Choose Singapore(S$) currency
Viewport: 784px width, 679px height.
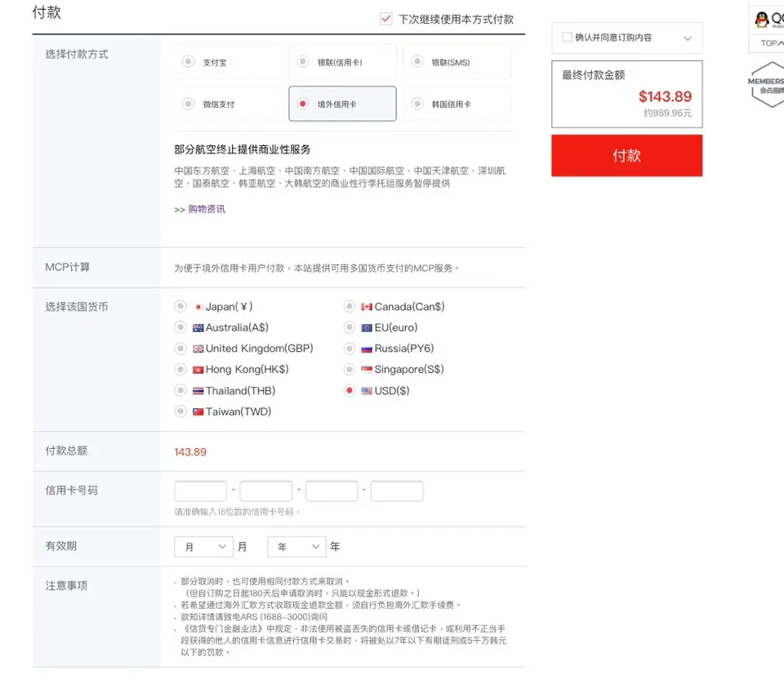pos(350,369)
